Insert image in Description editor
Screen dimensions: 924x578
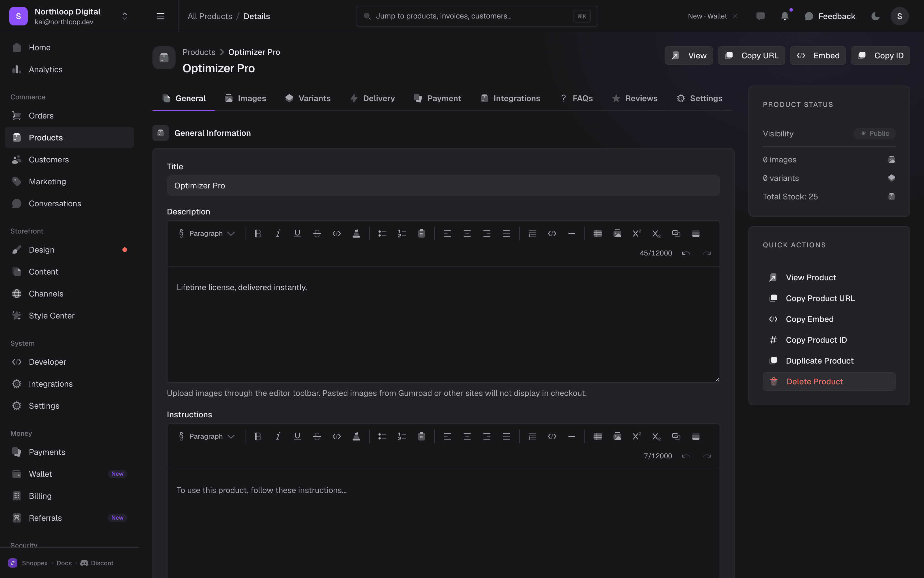617,234
